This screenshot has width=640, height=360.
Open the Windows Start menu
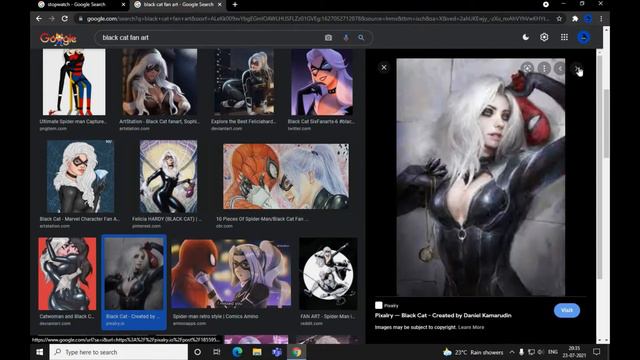pyautogui.click(x=40, y=352)
